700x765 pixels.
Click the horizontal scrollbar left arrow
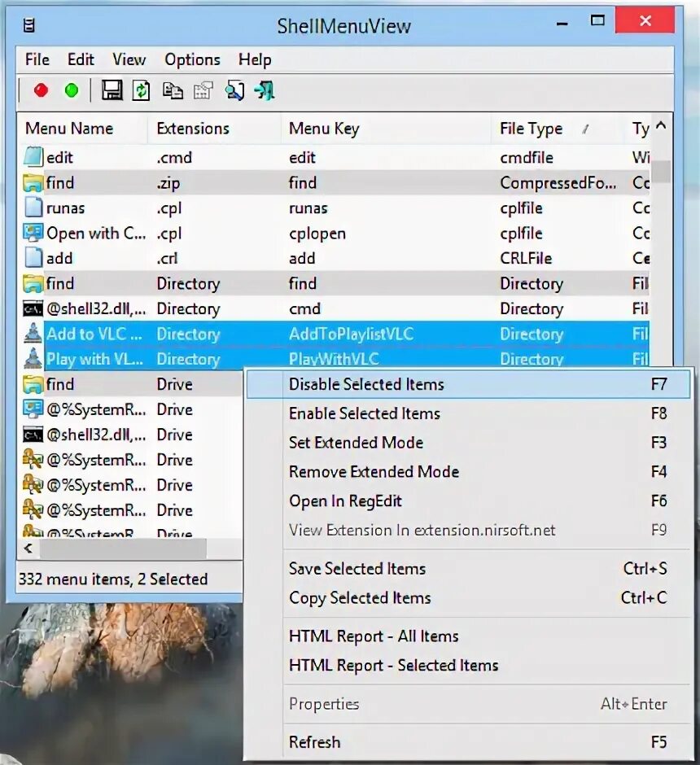pyautogui.click(x=28, y=549)
